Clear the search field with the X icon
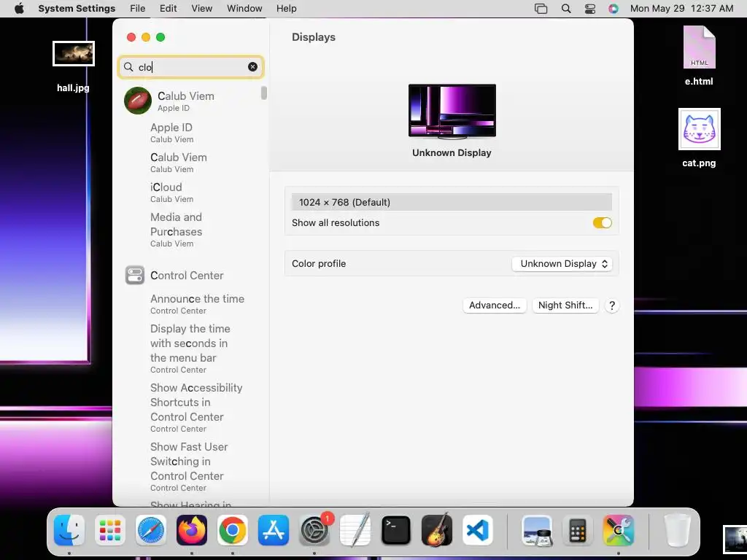Image resolution: width=747 pixels, height=560 pixels. pyautogui.click(x=252, y=66)
